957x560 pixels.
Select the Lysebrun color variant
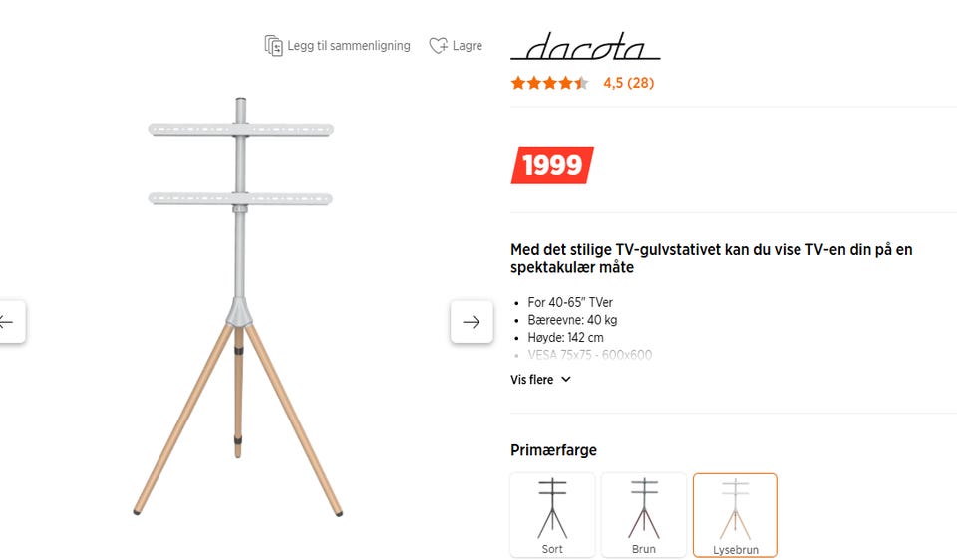coord(735,514)
